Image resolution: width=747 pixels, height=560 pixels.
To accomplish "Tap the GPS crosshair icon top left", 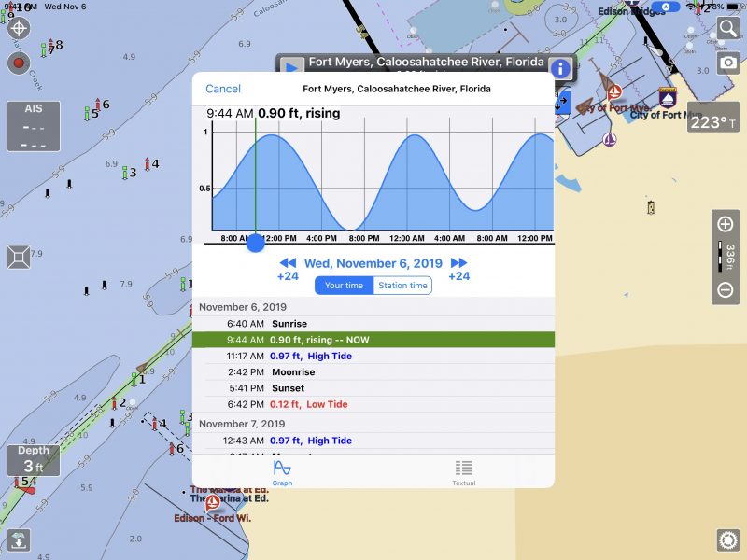I will click(20, 28).
